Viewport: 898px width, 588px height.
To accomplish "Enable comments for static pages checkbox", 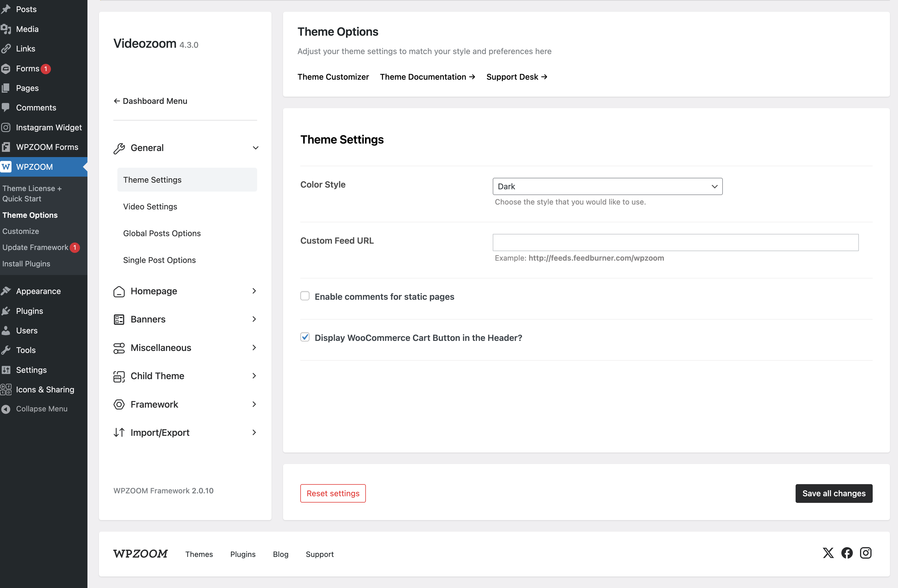I will click(305, 296).
